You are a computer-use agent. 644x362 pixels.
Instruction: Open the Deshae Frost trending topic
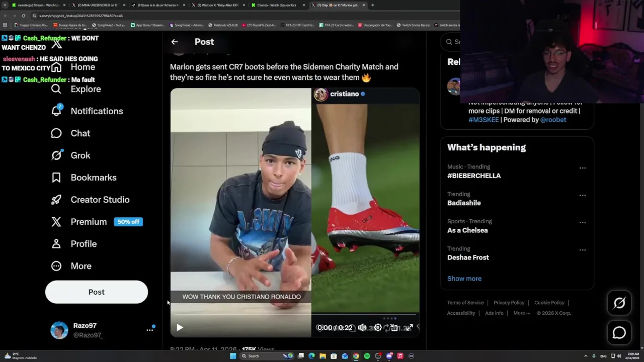(x=468, y=257)
